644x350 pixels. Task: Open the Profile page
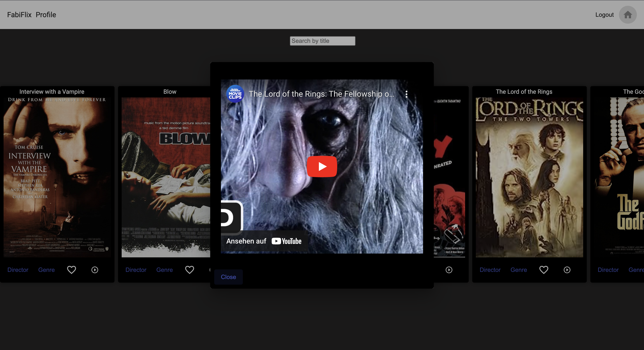pos(46,15)
